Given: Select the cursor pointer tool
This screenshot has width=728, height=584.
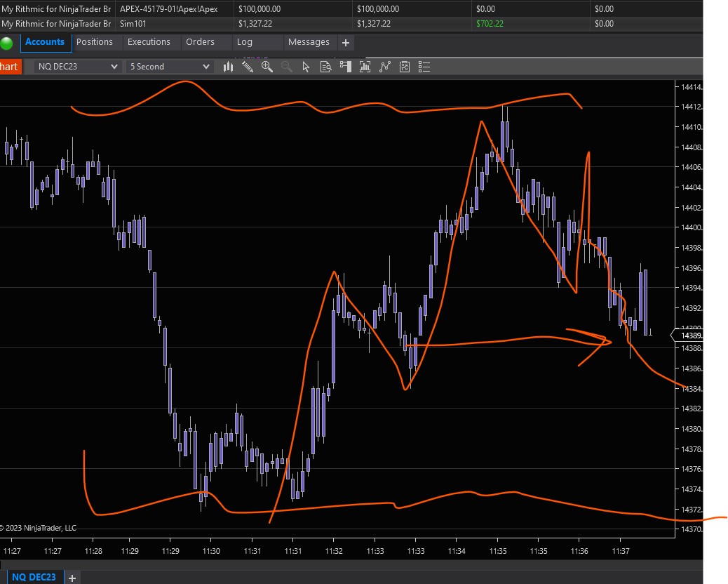Looking at the screenshot, I should [x=306, y=67].
